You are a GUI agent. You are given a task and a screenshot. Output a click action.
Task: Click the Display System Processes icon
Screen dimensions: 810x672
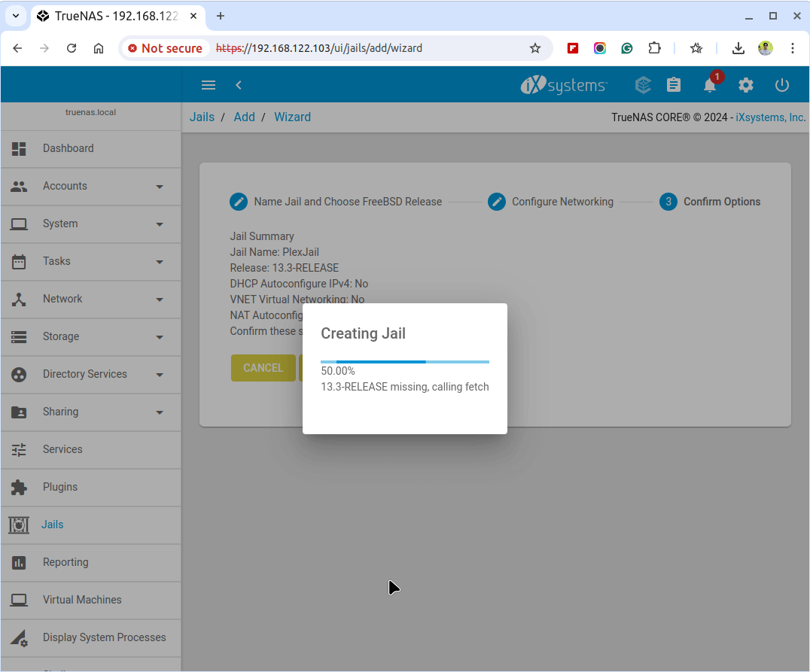[19, 638]
